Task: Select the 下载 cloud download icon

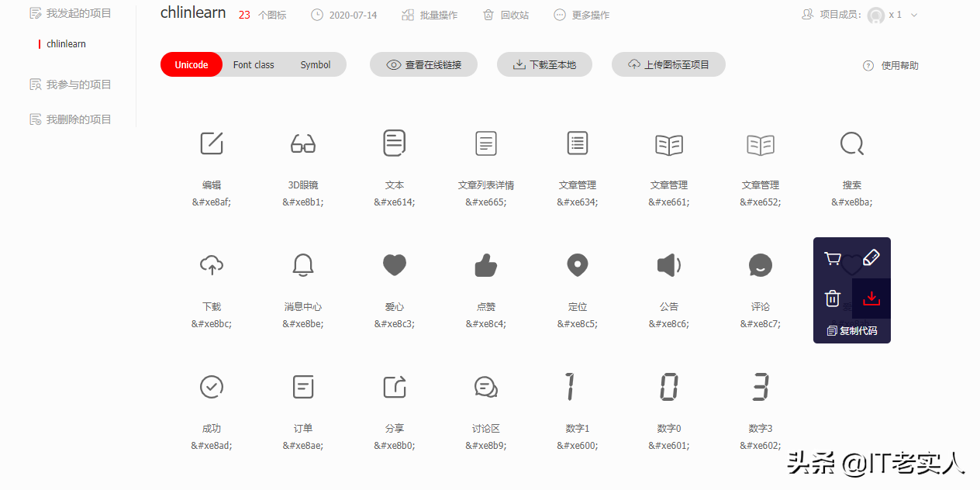Action: (x=211, y=264)
